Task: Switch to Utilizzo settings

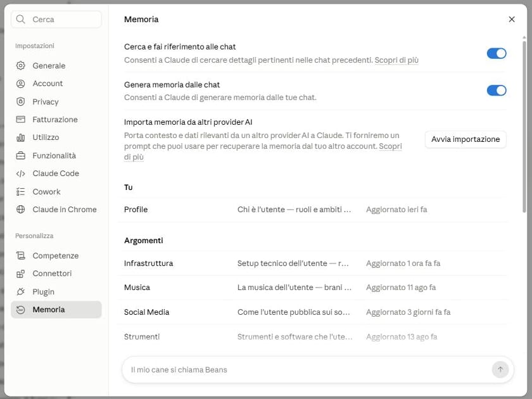Action: point(56,137)
